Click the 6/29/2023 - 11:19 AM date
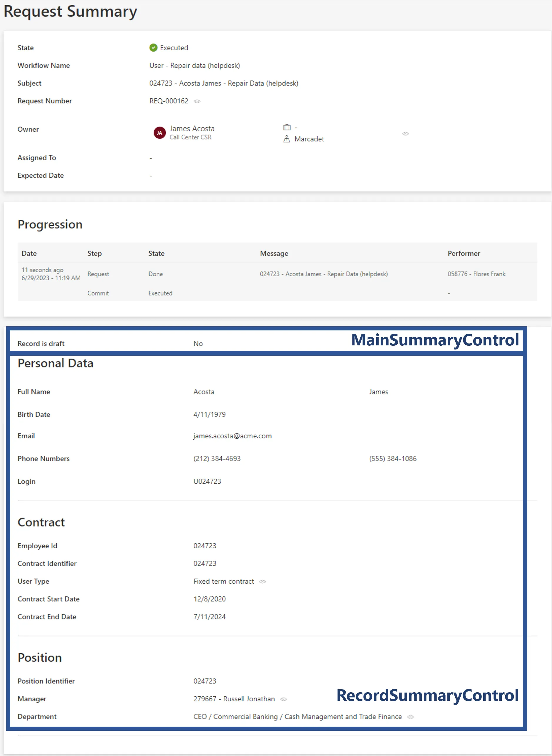552x756 pixels. pyautogui.click(x=51, y=278)
